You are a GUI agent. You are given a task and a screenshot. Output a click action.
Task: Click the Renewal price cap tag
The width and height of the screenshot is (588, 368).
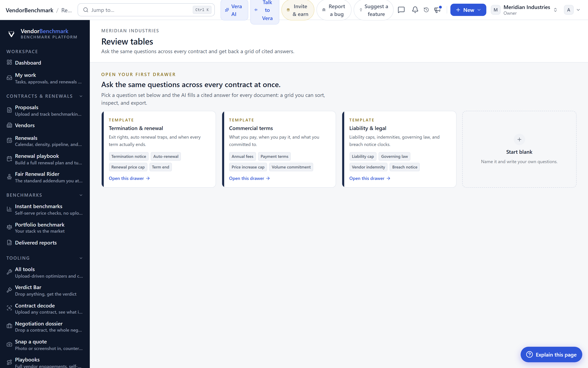point(128,167)
